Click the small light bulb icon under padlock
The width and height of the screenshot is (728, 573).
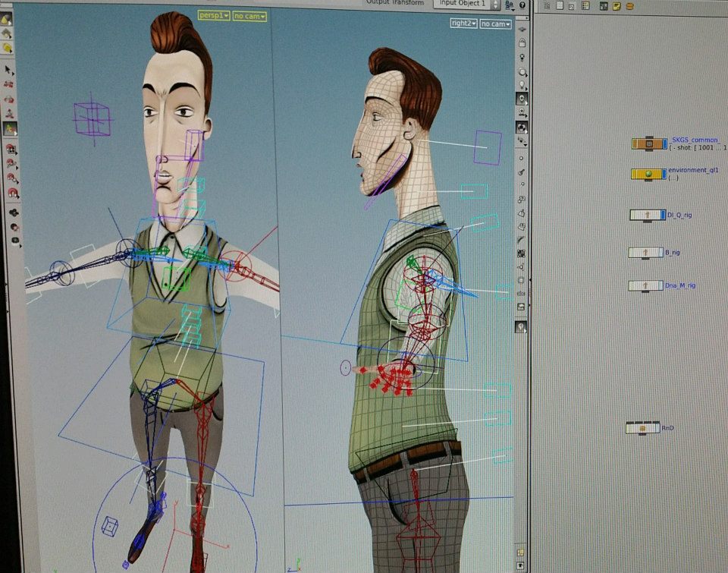pos(522,57)
